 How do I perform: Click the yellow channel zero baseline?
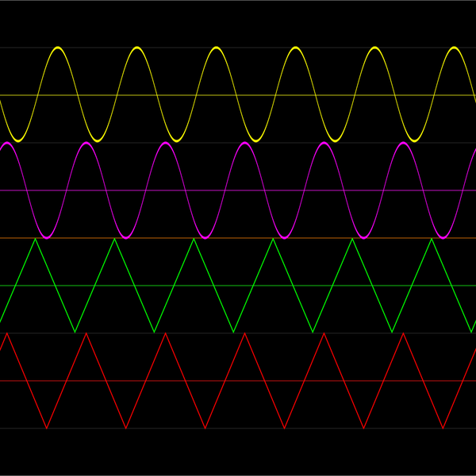coord(238,95)
